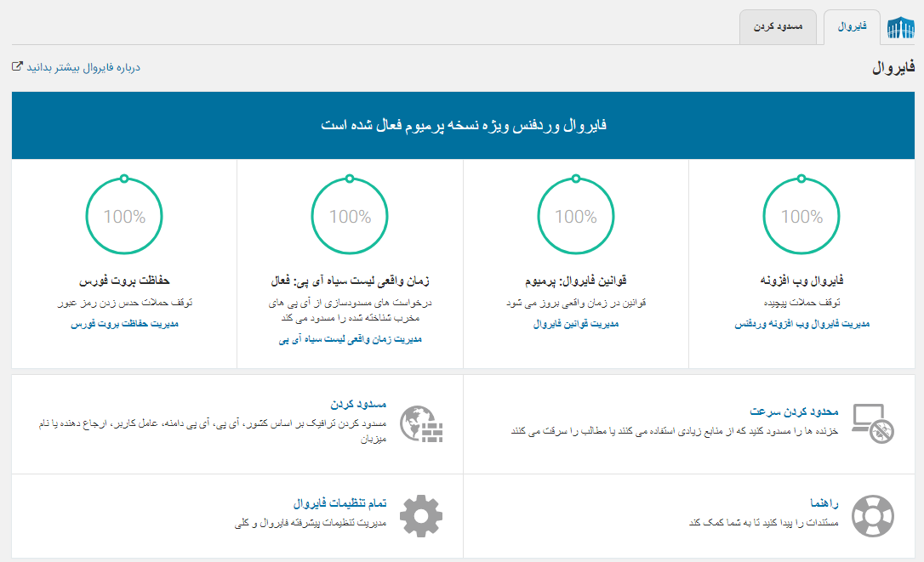924x562 pixels.
Task: Open مدیریت قوانین فایروال link
Action: [576, 324]
